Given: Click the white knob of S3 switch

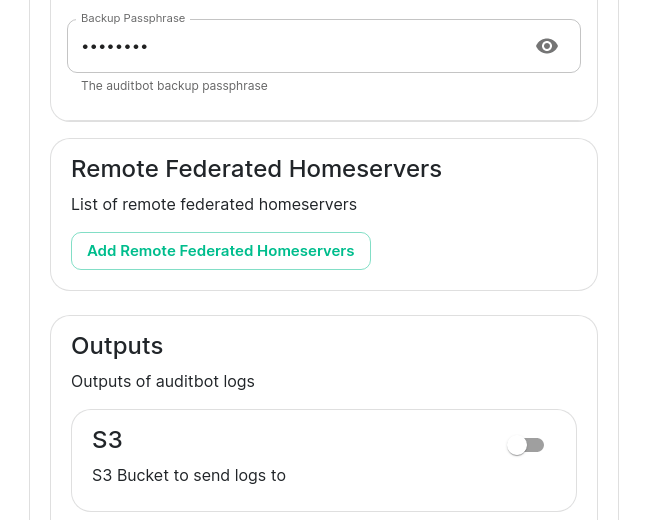Looking at the screenshot, I should [x=517, y=446].
